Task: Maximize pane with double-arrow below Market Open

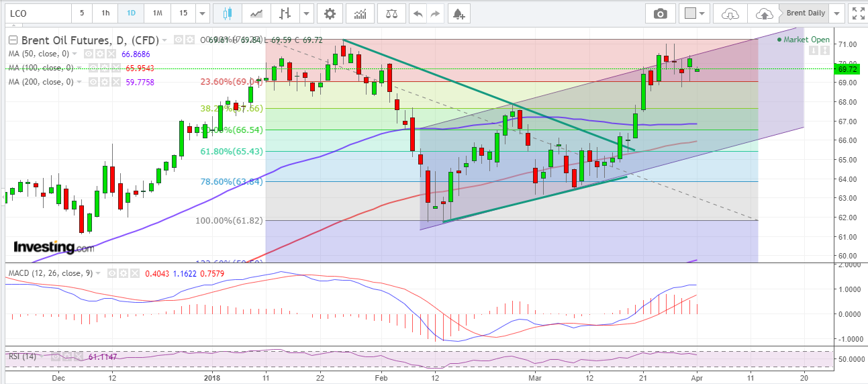Action: point(824,50)
